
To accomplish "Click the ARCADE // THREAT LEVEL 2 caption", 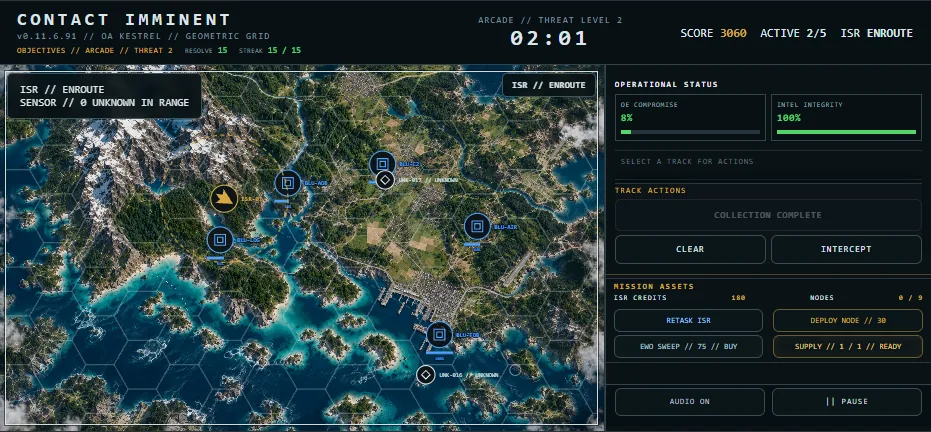I will 550,20.
